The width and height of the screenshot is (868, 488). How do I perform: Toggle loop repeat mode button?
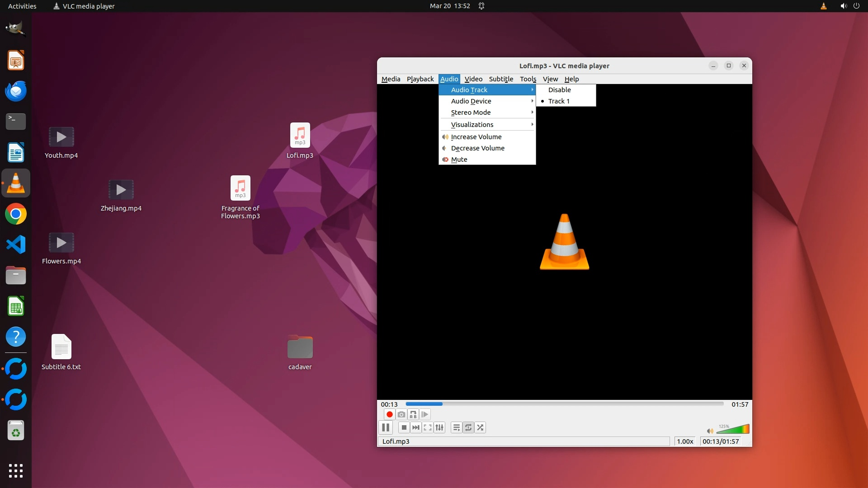click(x=468, y=427)
